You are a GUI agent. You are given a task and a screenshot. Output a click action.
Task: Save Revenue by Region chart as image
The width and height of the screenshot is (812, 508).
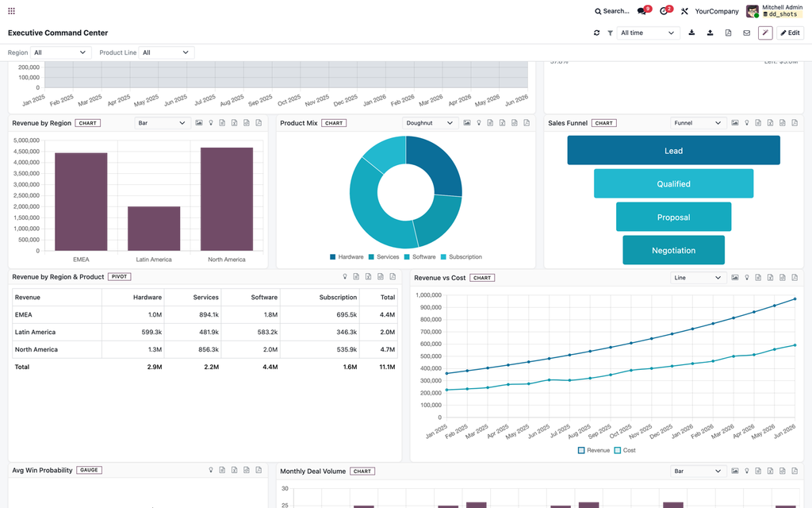[x=199, y=123]
